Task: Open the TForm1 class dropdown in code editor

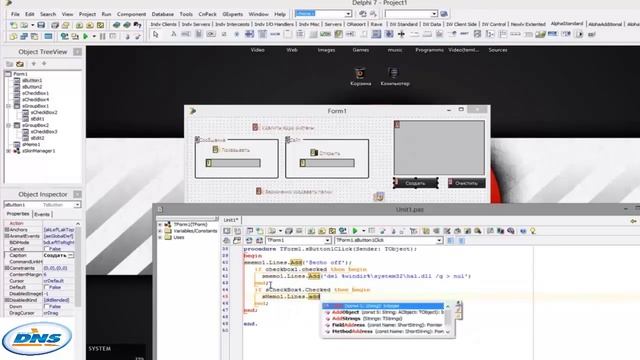Action: click(x=327, y=240)
